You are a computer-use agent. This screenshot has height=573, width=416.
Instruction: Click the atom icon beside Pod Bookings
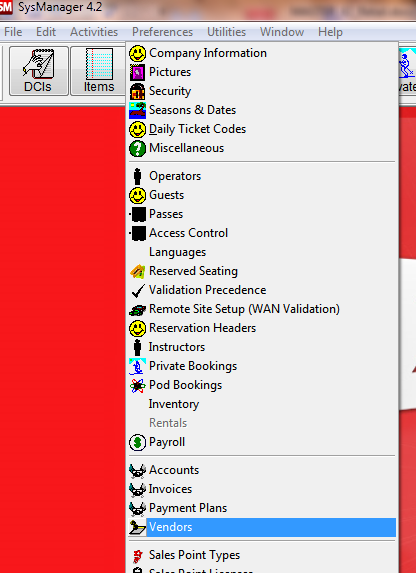click(x=137, y=386)
